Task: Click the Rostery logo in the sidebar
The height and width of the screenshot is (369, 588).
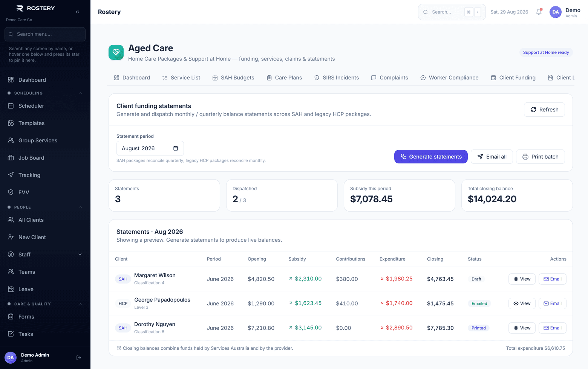Action: coord(36,8)
